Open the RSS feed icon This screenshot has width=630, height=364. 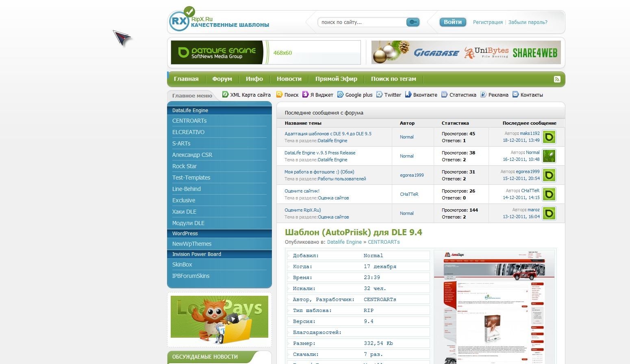(557, 79)
